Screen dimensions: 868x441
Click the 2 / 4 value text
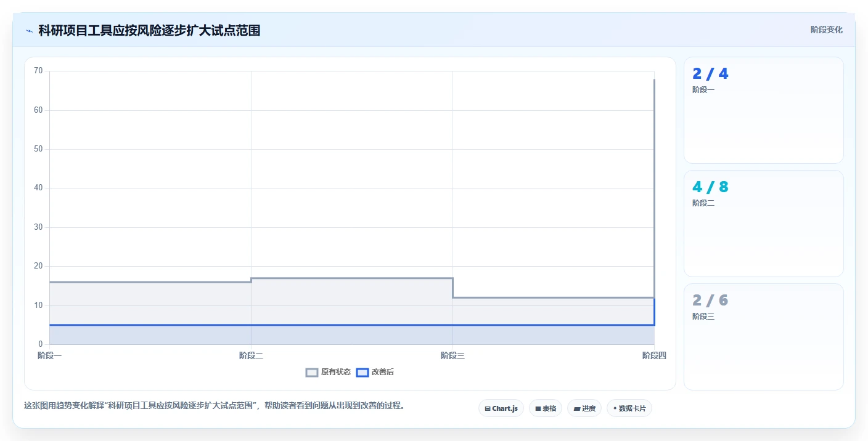[710, 73]
